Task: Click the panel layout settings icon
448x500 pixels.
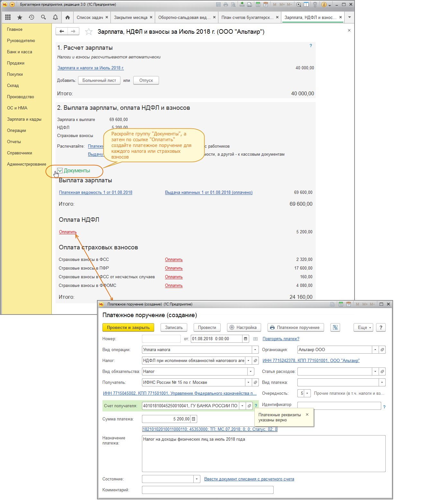Action: point(306,4)
